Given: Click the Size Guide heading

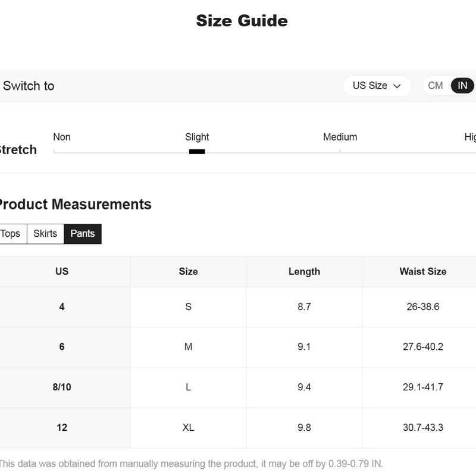Looking at the screenshot, I should coord(242,21).
